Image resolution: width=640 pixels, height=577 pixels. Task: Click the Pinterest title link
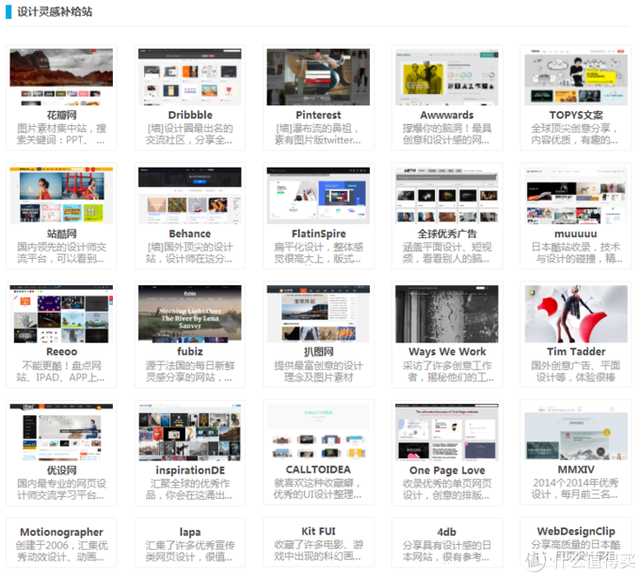[x=318, y=115]
